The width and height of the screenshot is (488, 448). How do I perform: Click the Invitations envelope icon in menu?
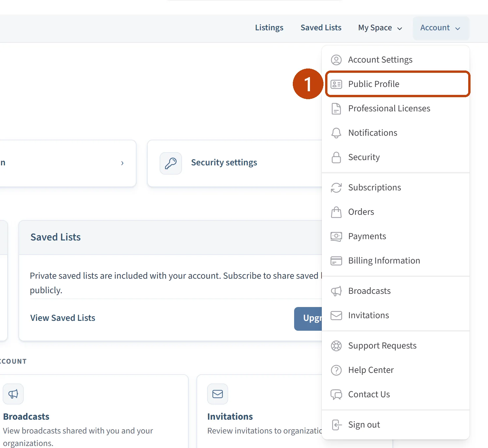tap(336, 316)
